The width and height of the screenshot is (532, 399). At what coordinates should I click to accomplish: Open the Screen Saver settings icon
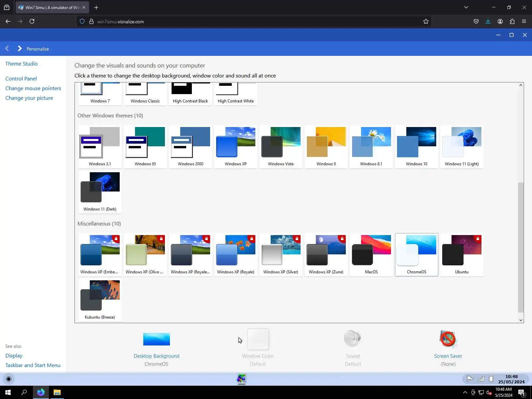point(448,339)
